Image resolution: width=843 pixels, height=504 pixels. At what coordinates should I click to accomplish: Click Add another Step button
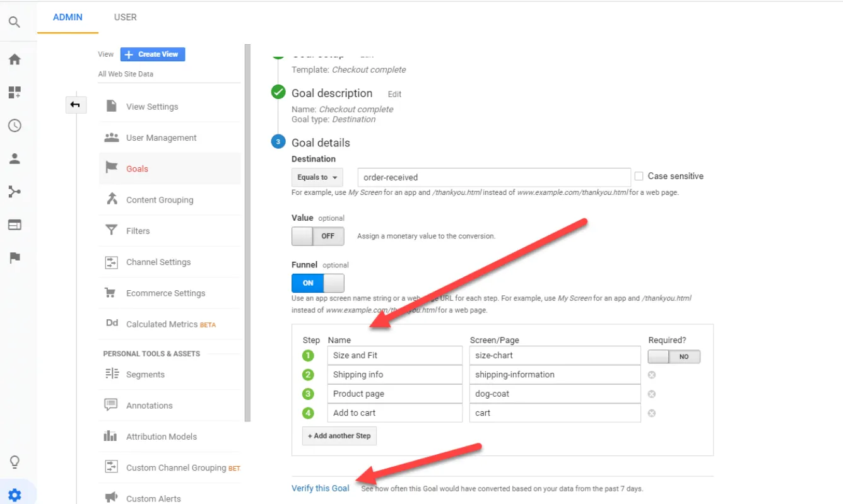pyautogui.click(x=339, y=436)
